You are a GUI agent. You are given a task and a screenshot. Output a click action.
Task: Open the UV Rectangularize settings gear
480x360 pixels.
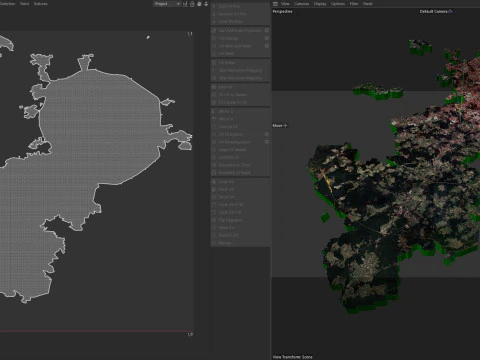click(x=267, y=142)
